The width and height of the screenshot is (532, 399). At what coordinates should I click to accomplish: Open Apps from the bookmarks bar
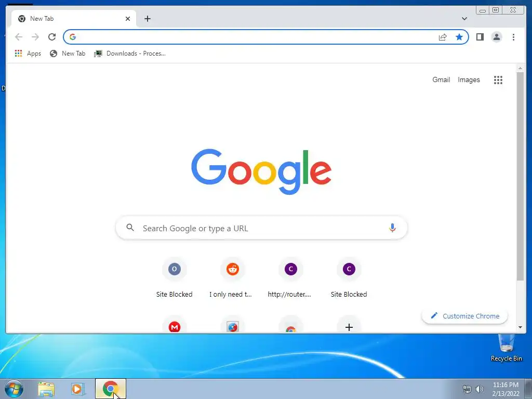(x=28, y=54)
